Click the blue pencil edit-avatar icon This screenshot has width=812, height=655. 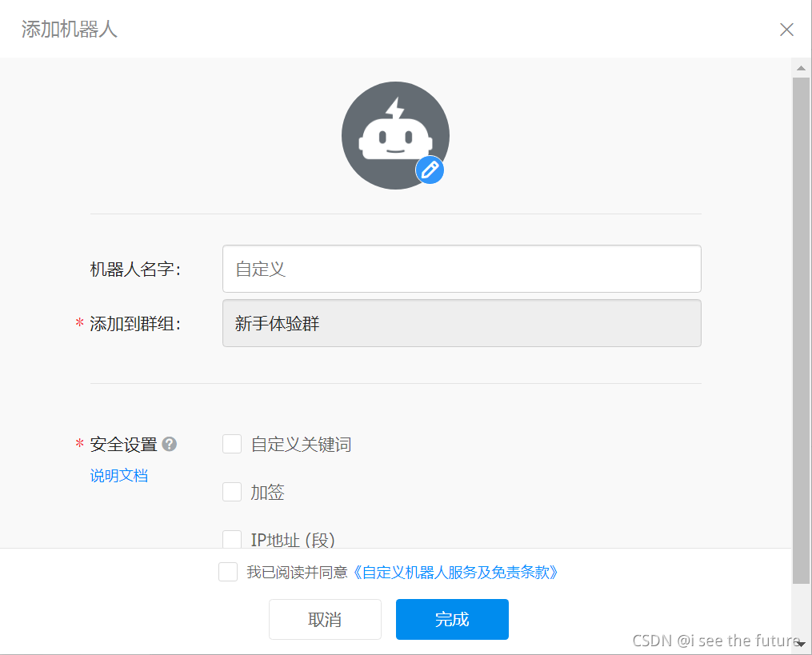tap(430, 170)
